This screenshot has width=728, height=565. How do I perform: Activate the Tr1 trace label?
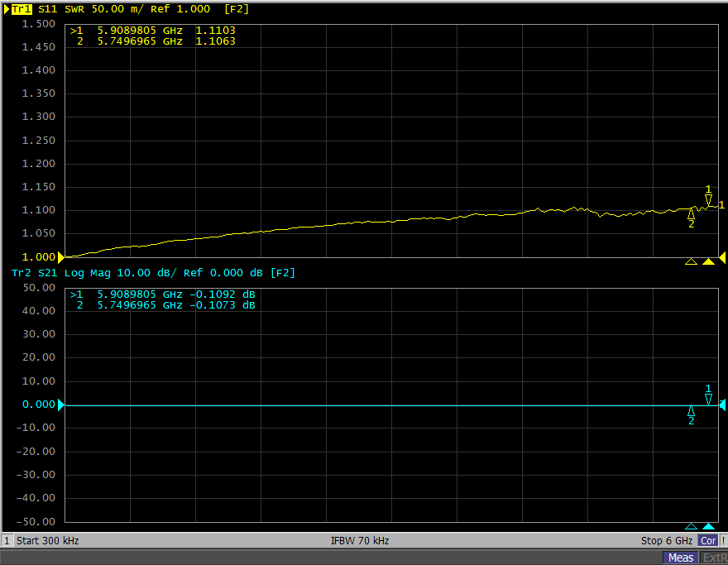(22, 9)
